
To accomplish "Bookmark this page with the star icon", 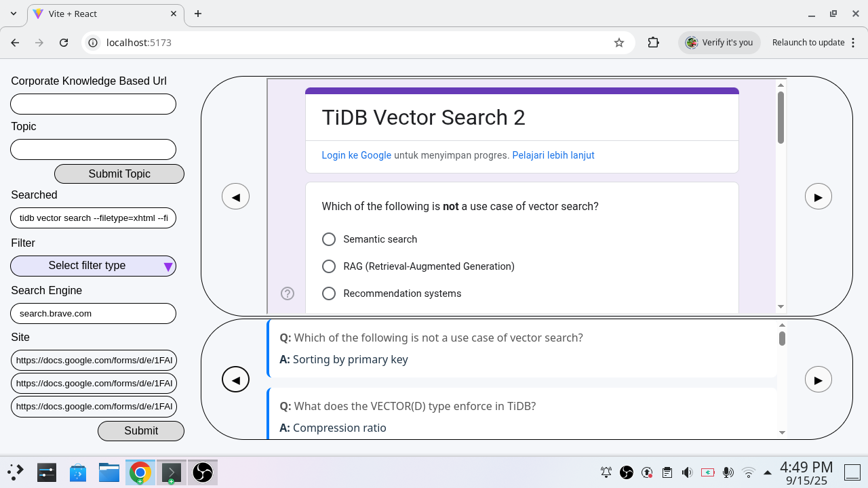I will pos(618,42).
